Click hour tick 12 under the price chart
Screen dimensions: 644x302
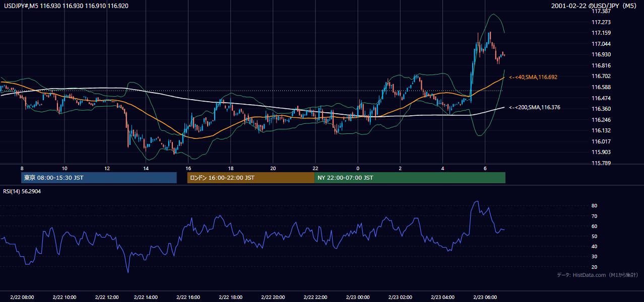107,168
